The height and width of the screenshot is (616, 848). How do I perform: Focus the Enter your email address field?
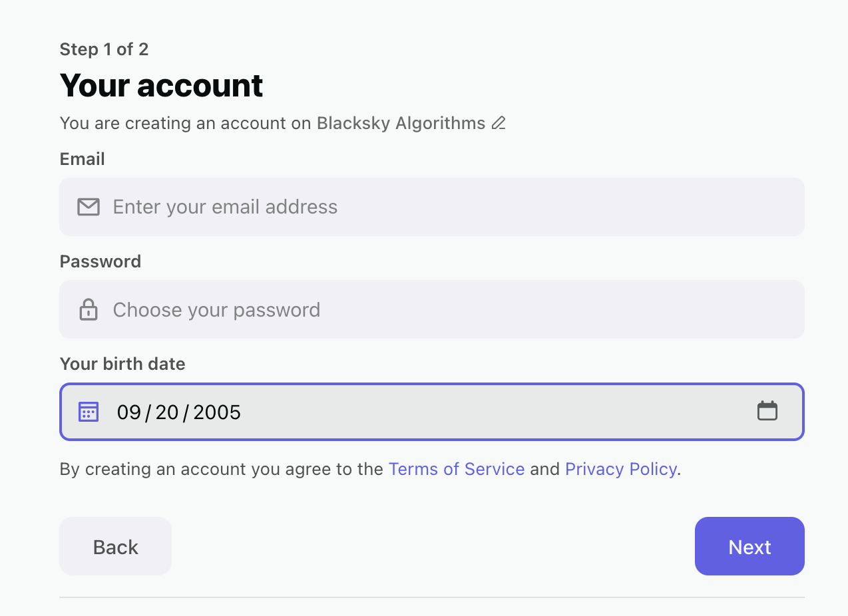(x=432, y=207)
